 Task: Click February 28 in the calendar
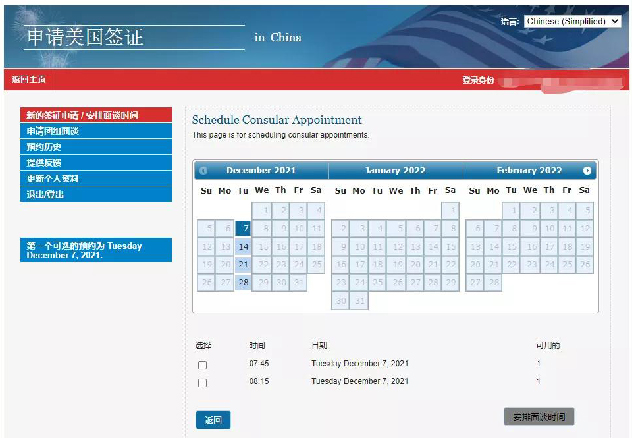point(494,282)
